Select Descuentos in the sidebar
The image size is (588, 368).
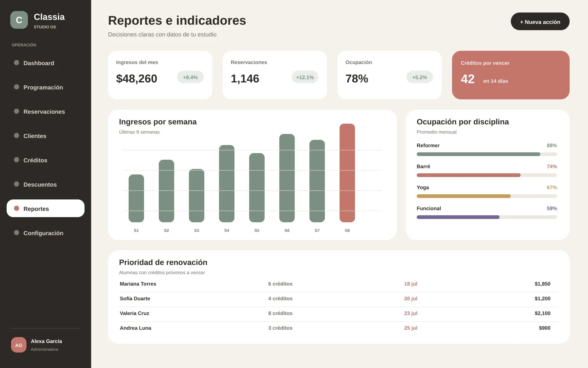point(46,184)
